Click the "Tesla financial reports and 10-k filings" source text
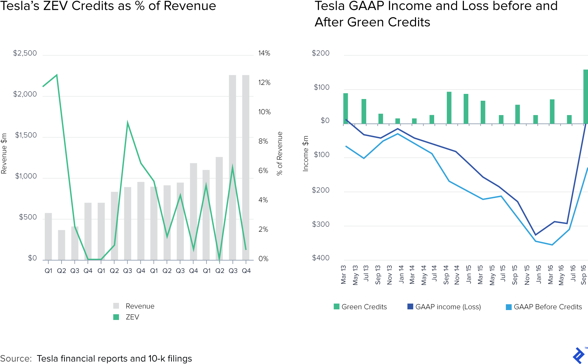This screenshot has height=364, width=588. coord(115,359)
